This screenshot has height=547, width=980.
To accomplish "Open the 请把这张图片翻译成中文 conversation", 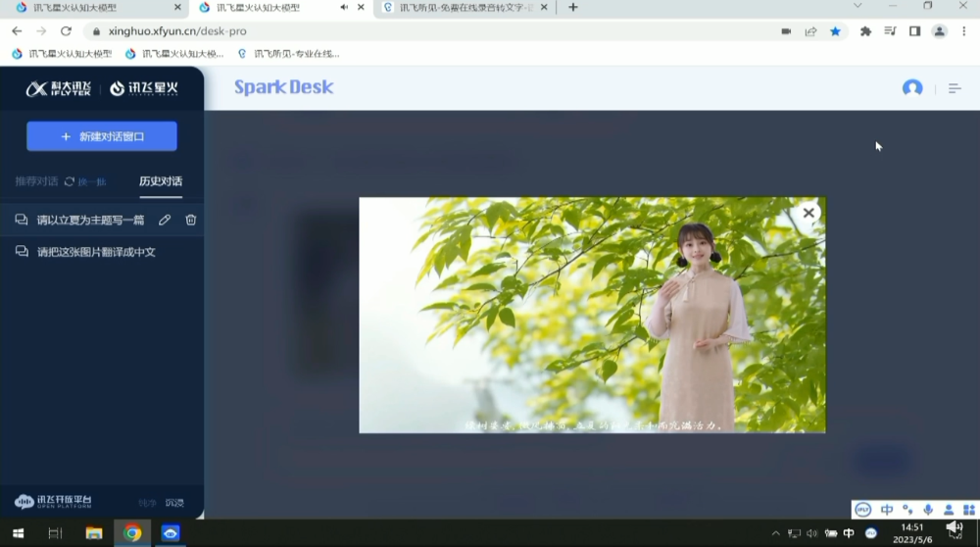I will pos(96,252).
